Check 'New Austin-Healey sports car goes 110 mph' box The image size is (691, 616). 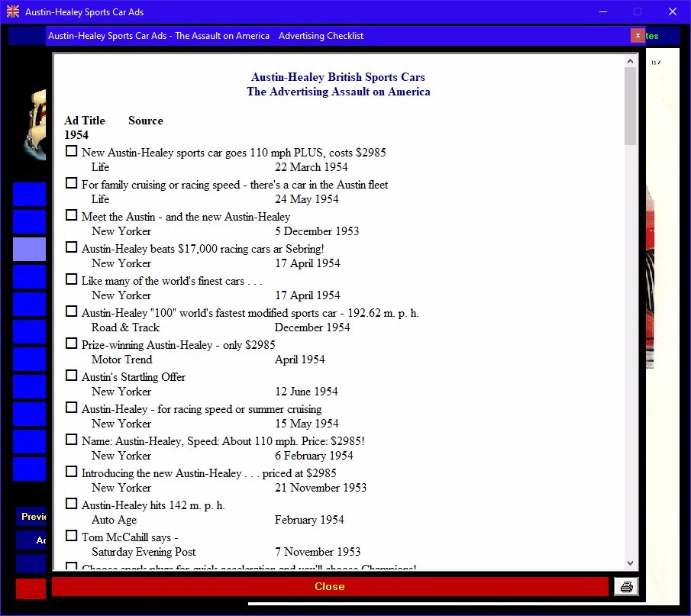pyautogui.click(x=71, y=150)
